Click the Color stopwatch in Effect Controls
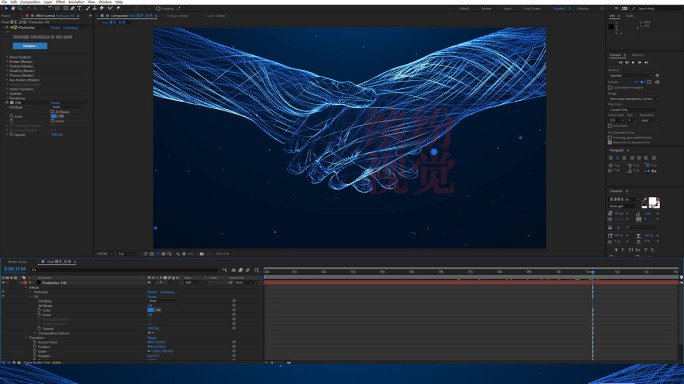 click(x=11, y=117)
